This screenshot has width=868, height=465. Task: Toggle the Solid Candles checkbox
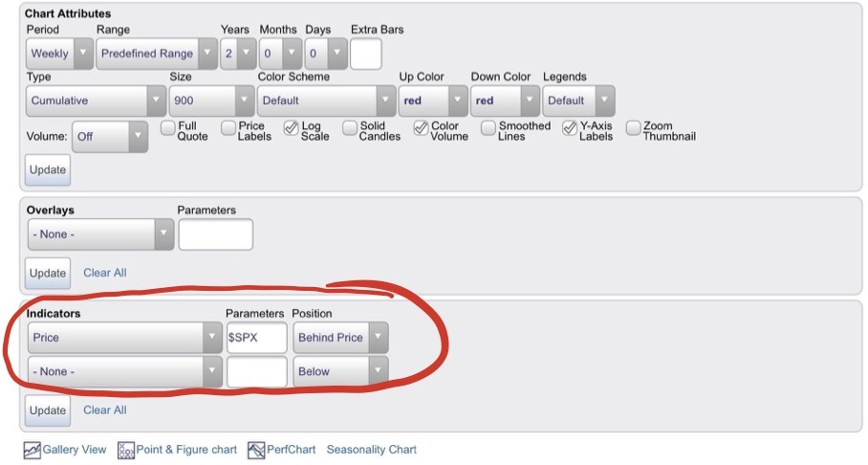350,126
